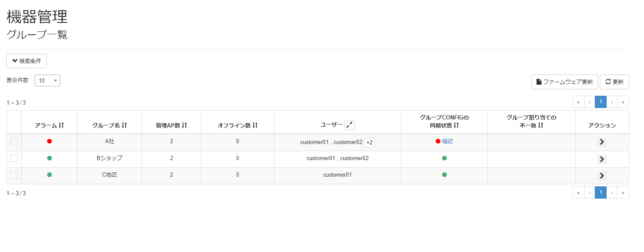Open the 確認 link for A社 sync status
Image resolution: width=644 pixels, height=252 pixels.
point(448,141)
